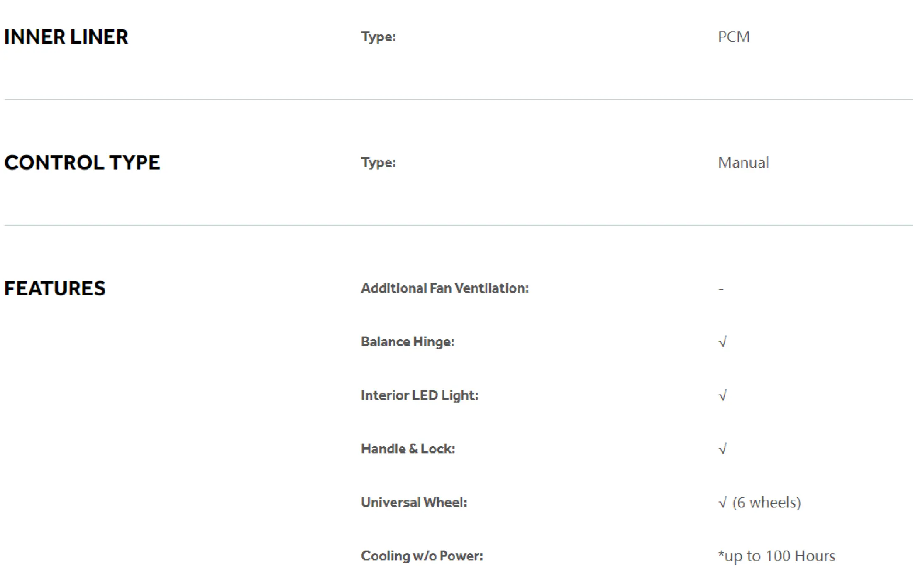Viewport: 913px width, 588px height.
Task: Click the check mark beside Universal Wheel
Action: click(x=723, y=503)
